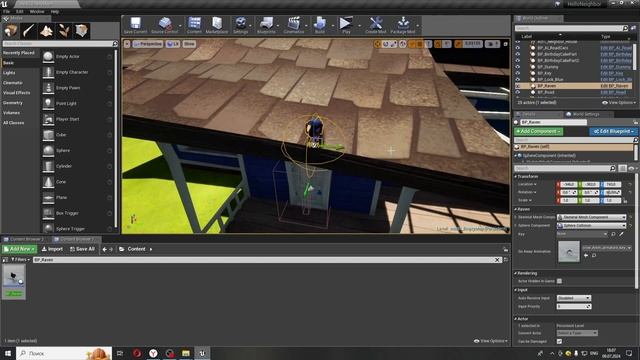The image size is (640, 360).
Task: Select the Place mode icon
Action: pyautogui.click(x=11, y=31)
